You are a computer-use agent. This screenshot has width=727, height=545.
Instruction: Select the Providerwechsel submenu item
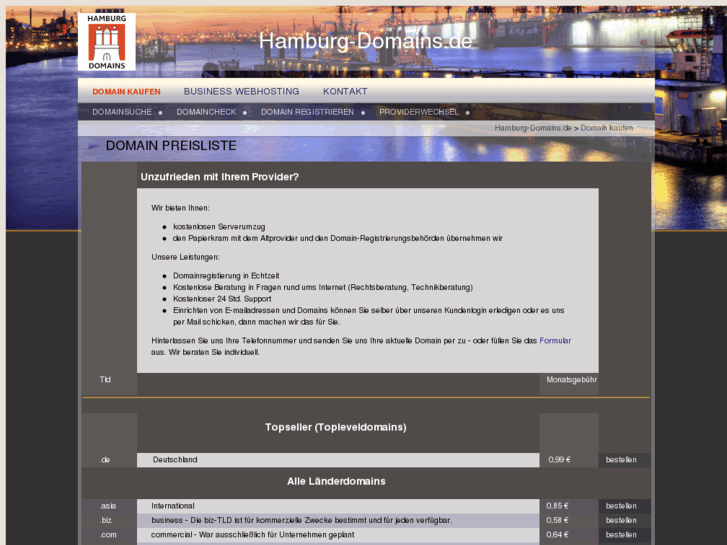[419, 112]
